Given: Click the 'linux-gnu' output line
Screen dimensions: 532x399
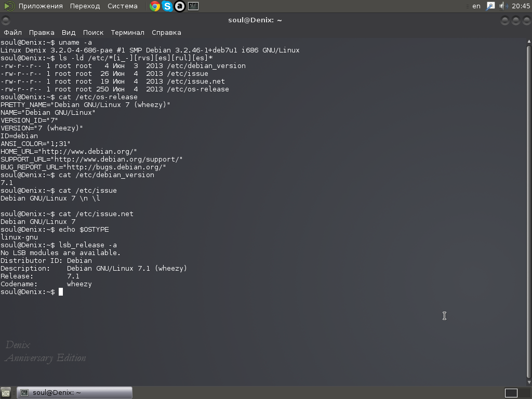Looking at the screenshot, I should (x=19, y=237).
